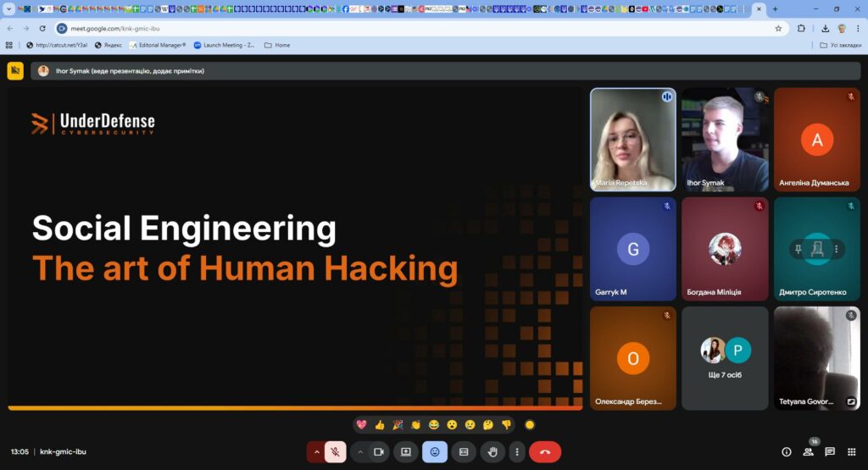The height and width of the screenshot is (470, 868).
Task: Open the three-dot more options menu
Action: point(516,452)
